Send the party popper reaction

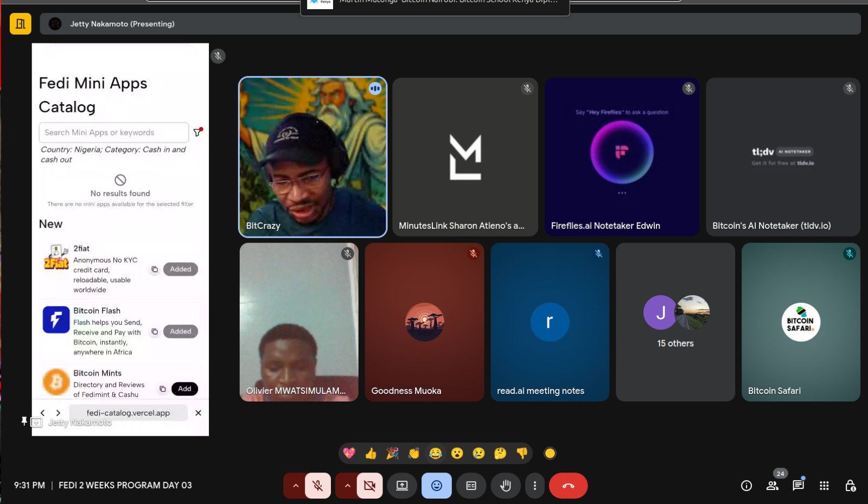click(x=392, y=453)
